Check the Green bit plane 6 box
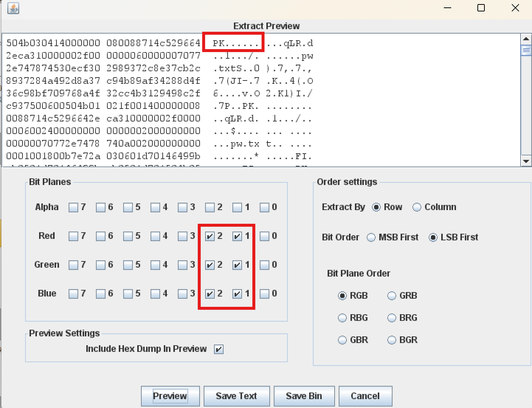This screenshot has width=532, height=408. (x=101, y=265)
